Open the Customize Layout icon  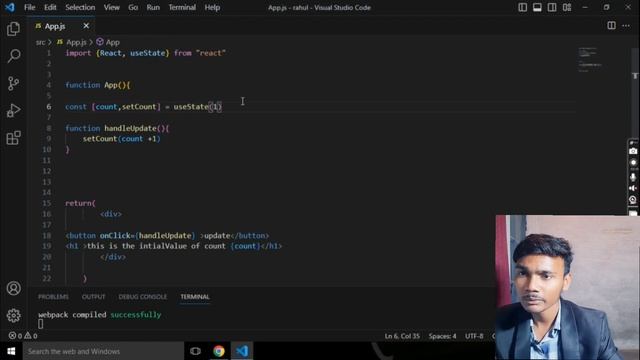click(567, 7)
